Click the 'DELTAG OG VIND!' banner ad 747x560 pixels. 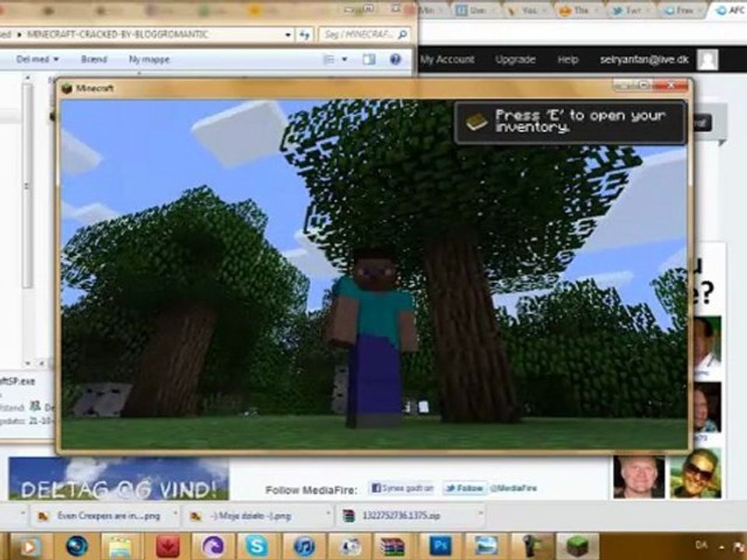tap(118, 478)
